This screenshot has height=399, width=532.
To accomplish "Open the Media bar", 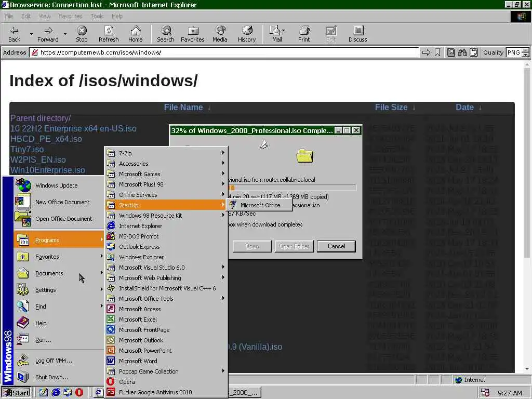I will coord(220,34).
